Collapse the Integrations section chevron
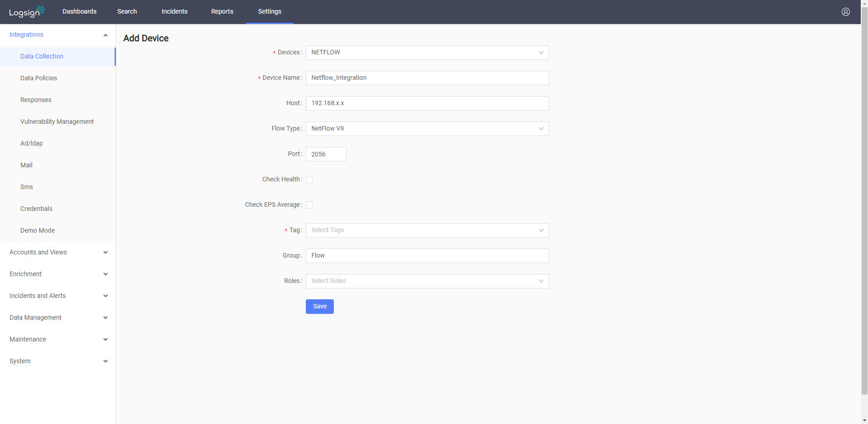The width and height of the screenshot is (868, 424). pyautogui.click(x=105, y=35)
